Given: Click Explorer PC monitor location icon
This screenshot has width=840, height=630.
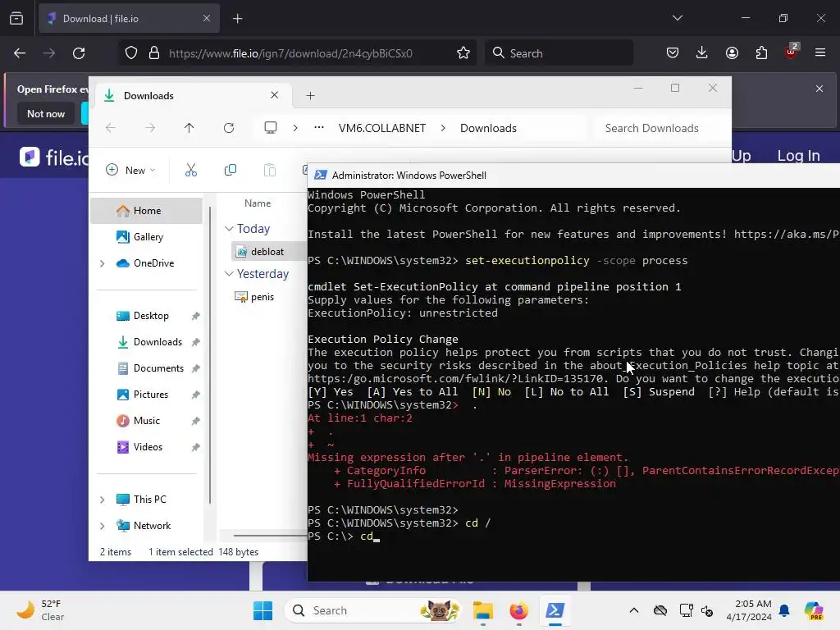Looking at the screenshot, I should [271, 128].
